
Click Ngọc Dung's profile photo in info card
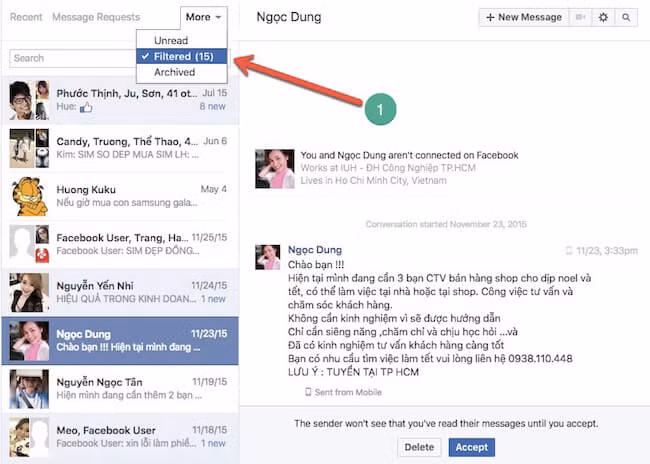pyautogui.click(x=274, y=169)
